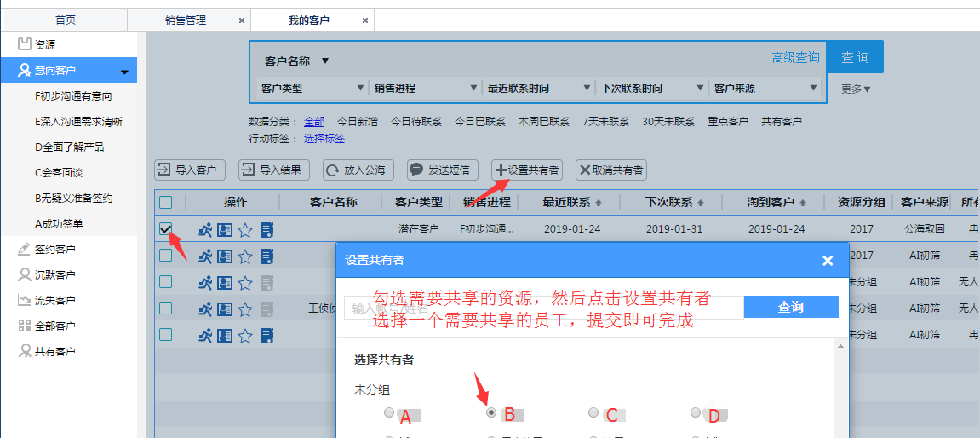Screen dimensions: 980x438
Task: Close the 销售管理 tab with its X
Action: pos(242,20)
